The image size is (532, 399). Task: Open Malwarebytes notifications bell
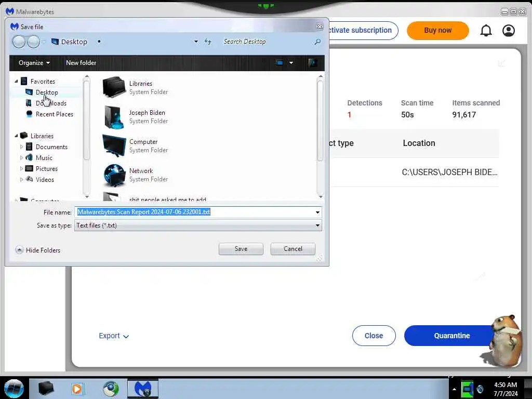coord(486,31)
